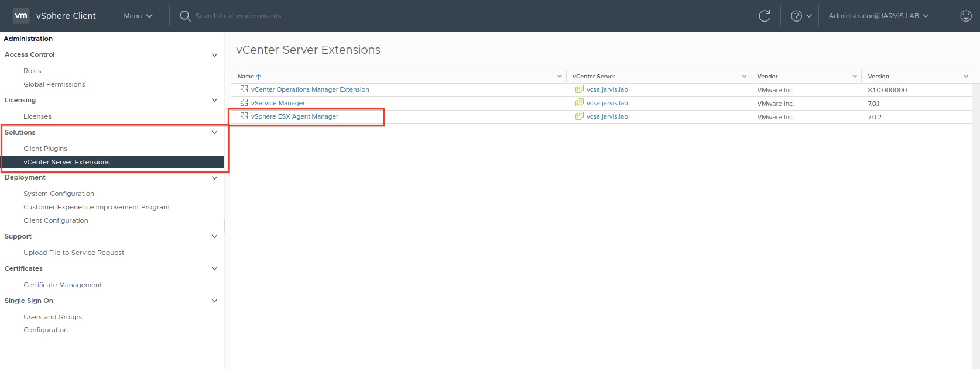Collapse the Single Sign On section
Screen dimensions: 980x369
[x=214, y=301]
